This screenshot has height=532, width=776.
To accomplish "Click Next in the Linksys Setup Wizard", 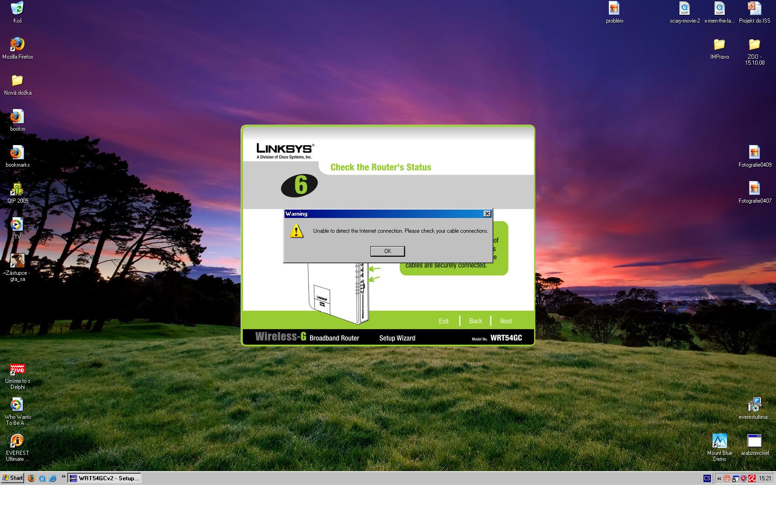I will pyautogui.click(x=506, y=321).
